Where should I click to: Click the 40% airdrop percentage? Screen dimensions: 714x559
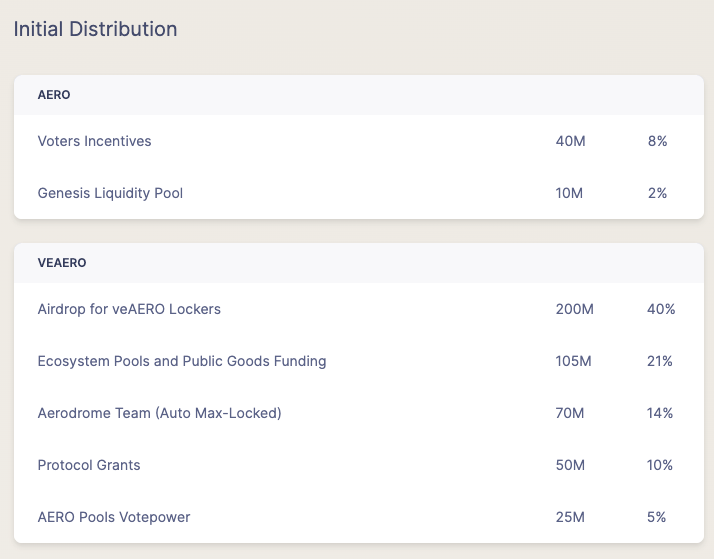pyautogui.click(x=661, y=309)
